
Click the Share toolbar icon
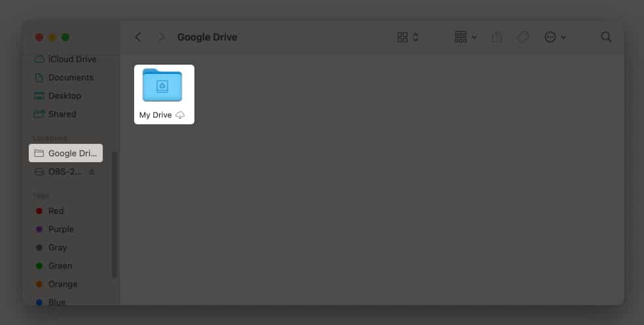point(497,37)
